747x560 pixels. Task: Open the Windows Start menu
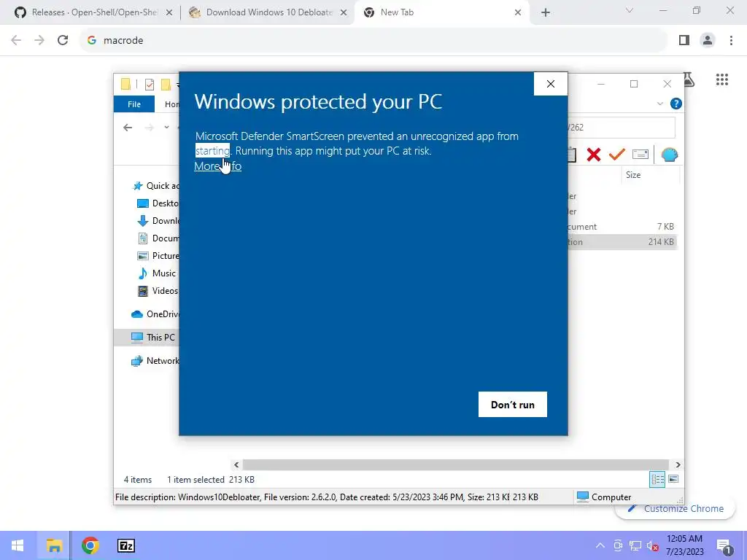(18, 545)
